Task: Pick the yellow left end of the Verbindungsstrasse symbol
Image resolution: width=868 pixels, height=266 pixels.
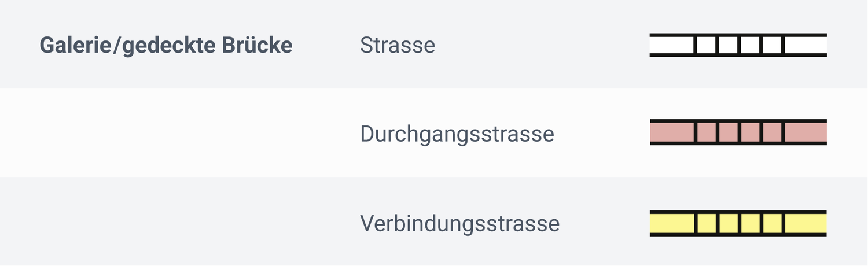Action: (672, 223)
